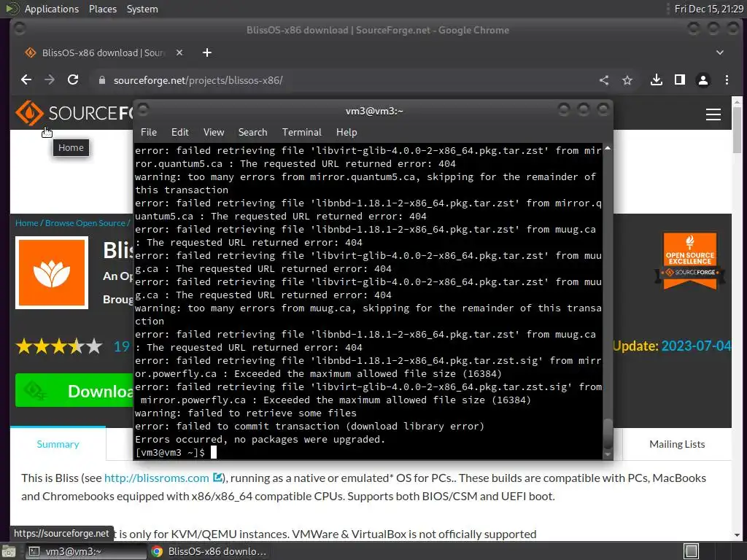
Task: Click the Chrome window menu button at title left
Action: [20, 29]
